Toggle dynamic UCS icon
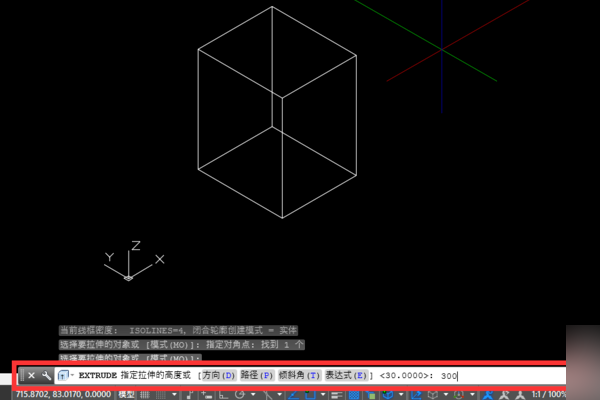Screen dimensions: 600x400 pos(416,395)
